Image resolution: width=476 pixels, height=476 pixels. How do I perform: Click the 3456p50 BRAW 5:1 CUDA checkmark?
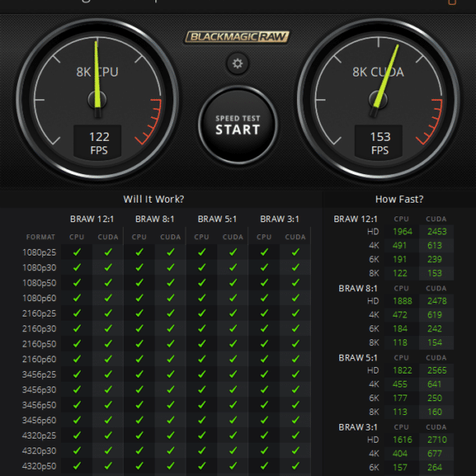tap(233, 404)
